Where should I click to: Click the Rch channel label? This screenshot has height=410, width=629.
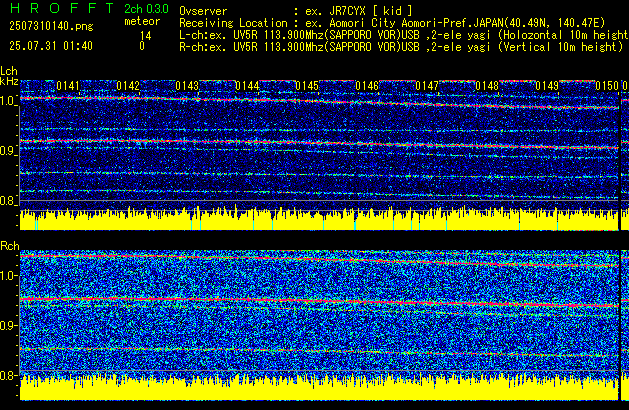10,246
